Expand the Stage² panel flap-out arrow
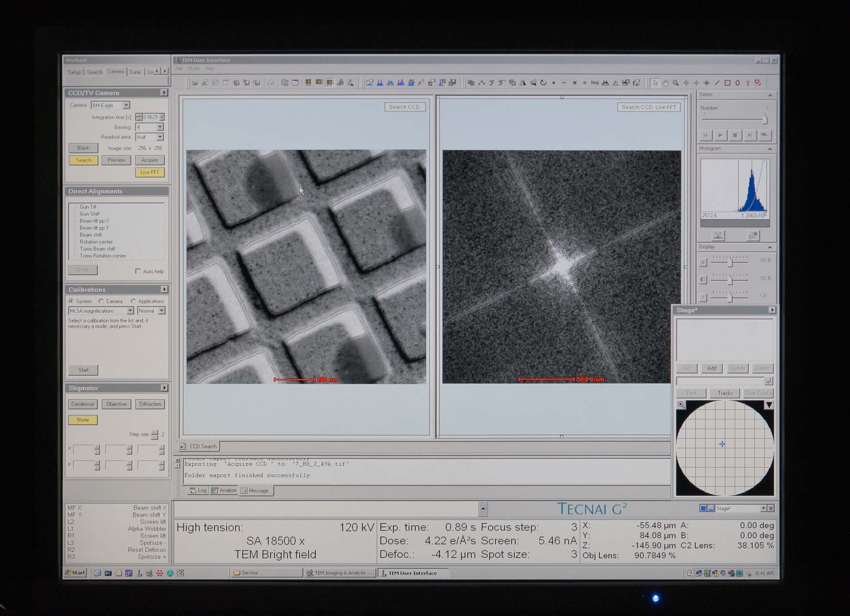The height and width of the screenshot is (616, 850). point(772,310)
